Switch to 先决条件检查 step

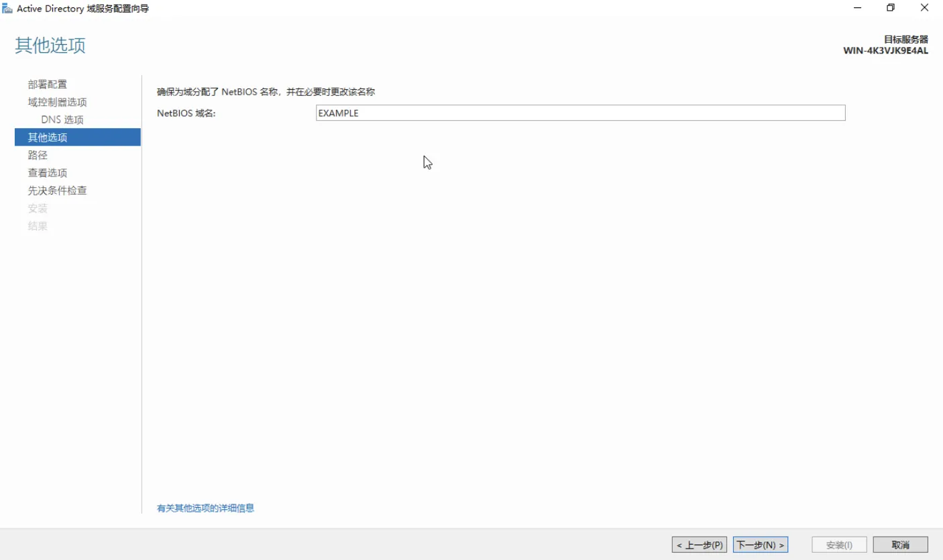(x=57, y=190)
